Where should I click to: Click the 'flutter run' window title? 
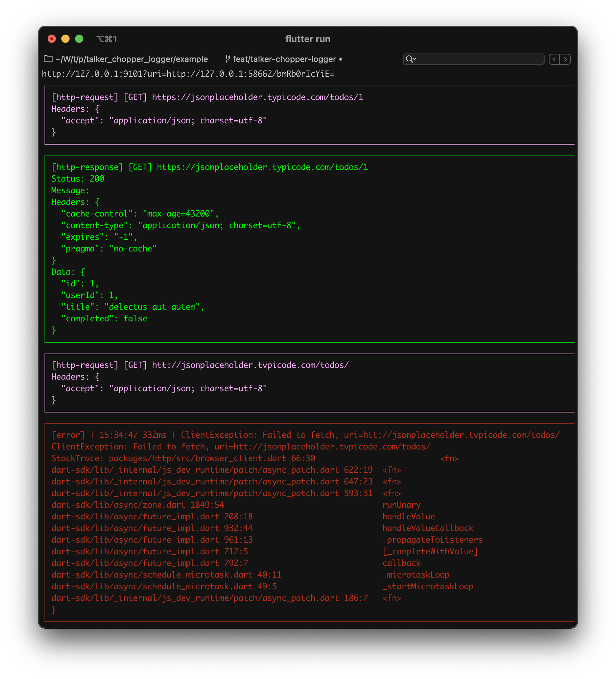[308, 39]
